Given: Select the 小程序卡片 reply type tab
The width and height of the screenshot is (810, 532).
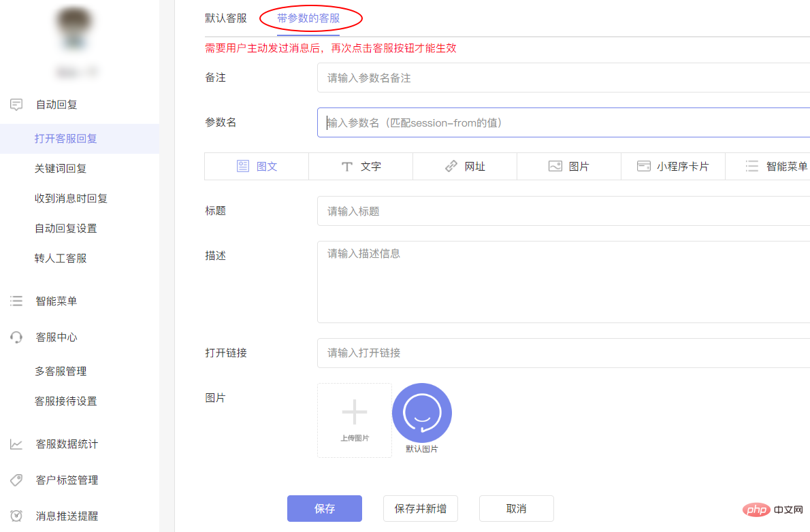Looking at the screenshot, I should (673, 166).
